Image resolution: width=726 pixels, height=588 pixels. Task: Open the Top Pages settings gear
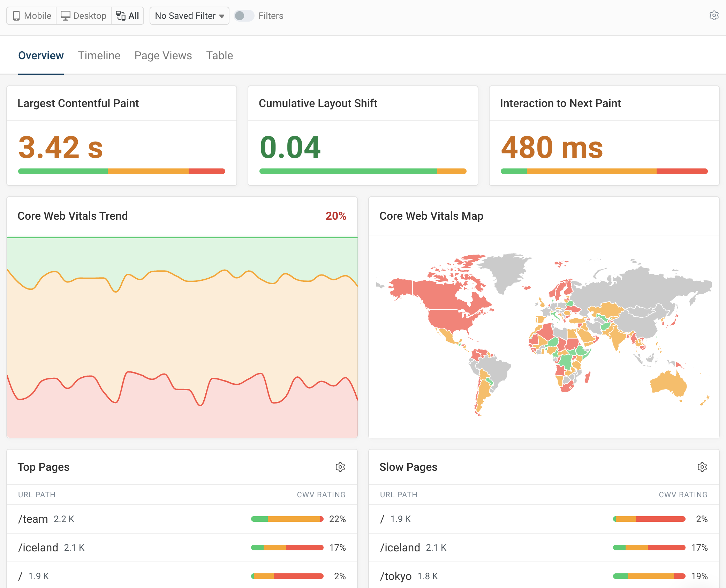coord(340,467)
